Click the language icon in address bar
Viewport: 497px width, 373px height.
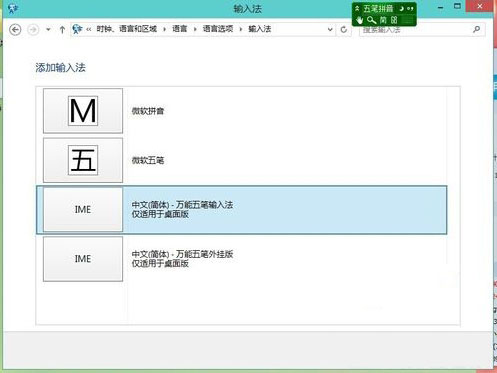pos(77,29)
